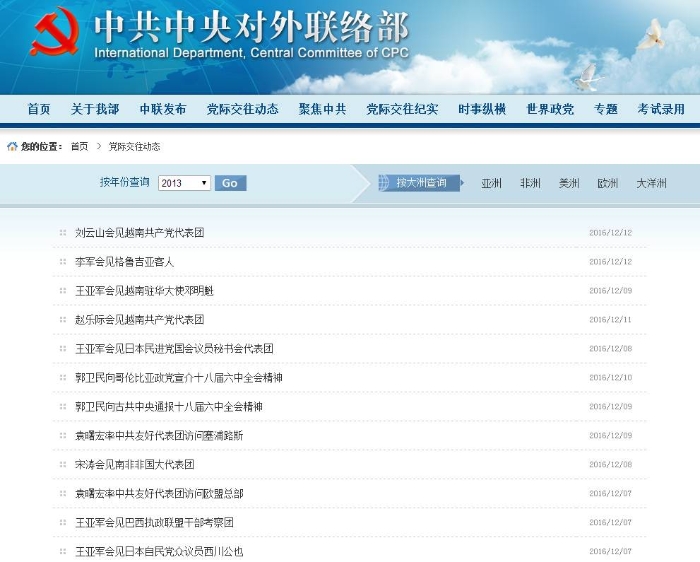Click the 按大洲查询 label button
This screenshot has height=562, width=700.
(x=420, y=183)
